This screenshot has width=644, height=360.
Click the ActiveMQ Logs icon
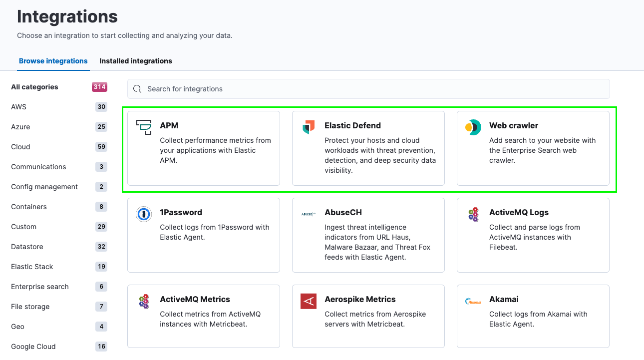pos(473,214)
